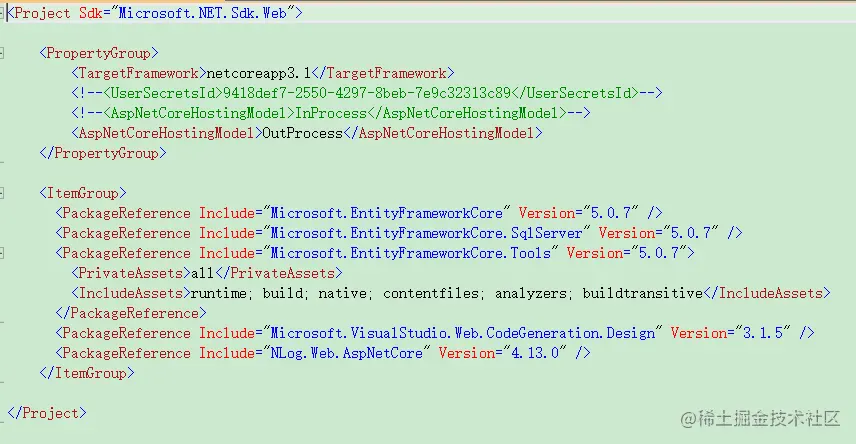
Task: Collapse the Project root node outline
Action: point(2,13)
